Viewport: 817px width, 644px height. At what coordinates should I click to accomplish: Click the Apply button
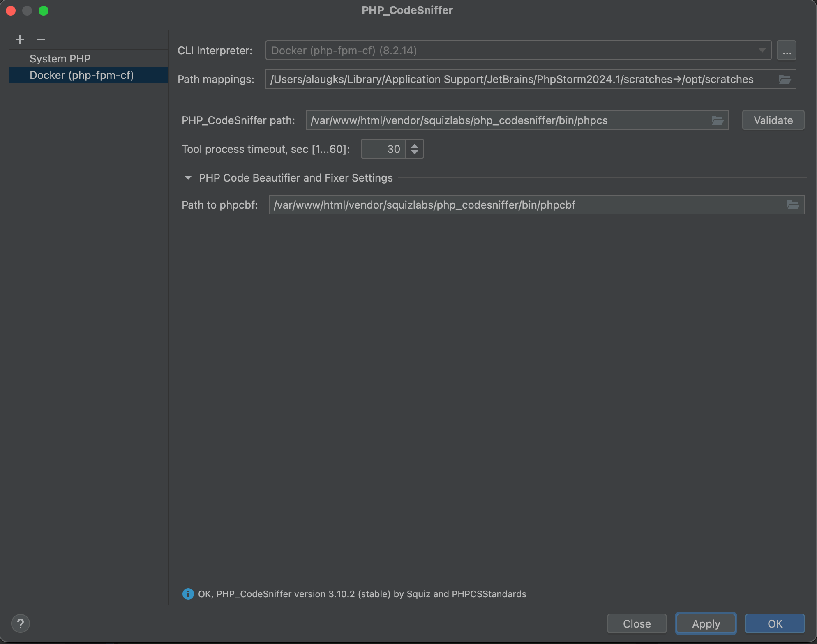tap(706, 623)
